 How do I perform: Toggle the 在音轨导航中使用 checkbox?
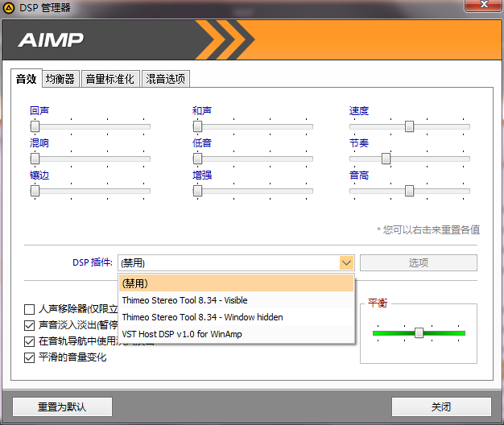(29, 341)
